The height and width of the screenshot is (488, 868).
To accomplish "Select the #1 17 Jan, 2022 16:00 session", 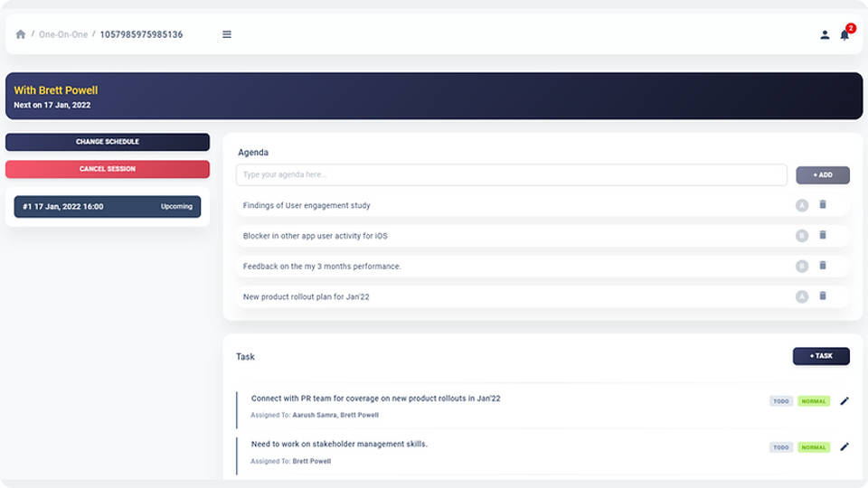I will click(x=108, y=206).
